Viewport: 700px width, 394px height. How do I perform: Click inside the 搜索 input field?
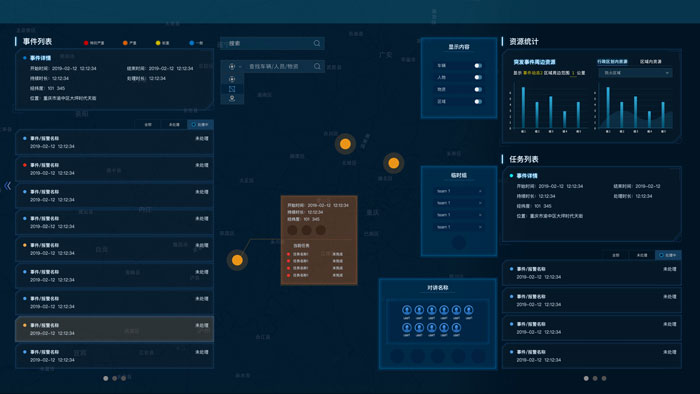point(267,43)
